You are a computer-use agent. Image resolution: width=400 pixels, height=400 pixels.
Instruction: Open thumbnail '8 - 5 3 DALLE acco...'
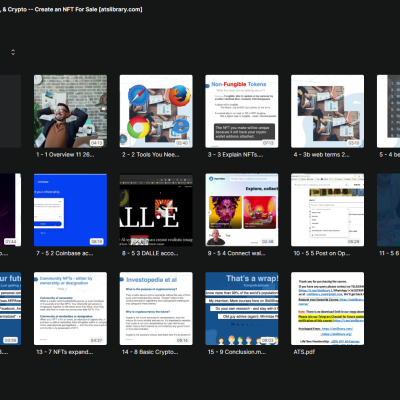click(x=156, y=210)
